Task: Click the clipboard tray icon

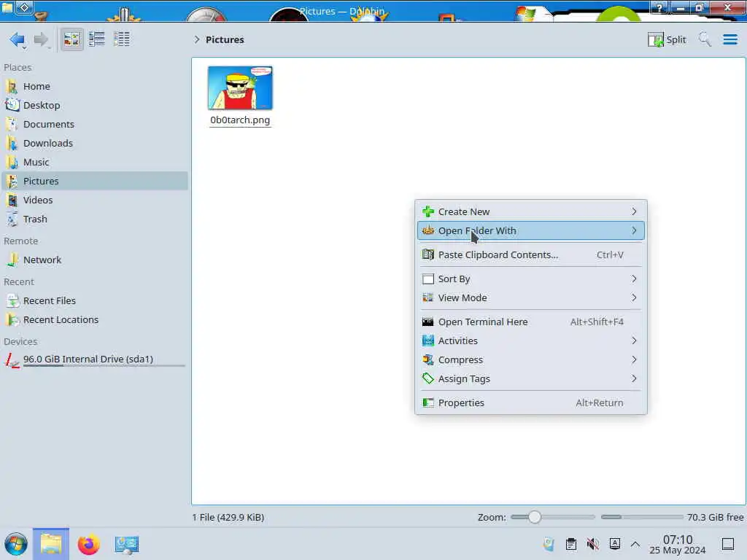Action: [x=570, y=544]
